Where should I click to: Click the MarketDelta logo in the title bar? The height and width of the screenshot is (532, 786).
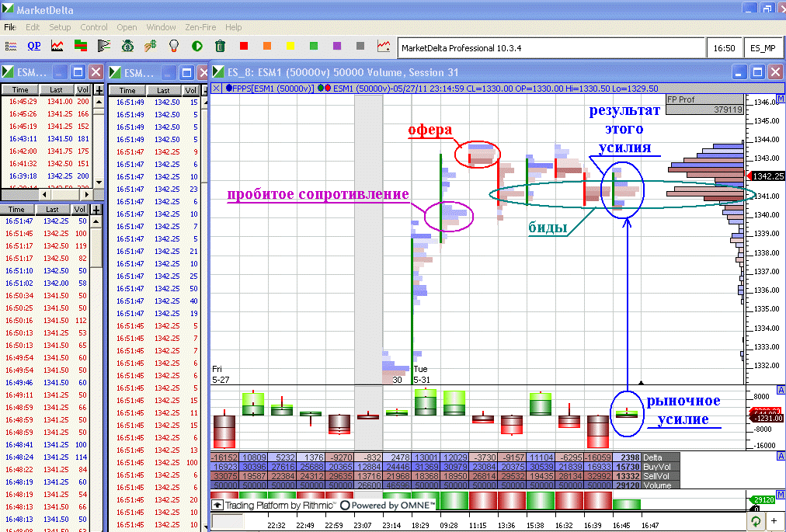[x=8, y=9]
